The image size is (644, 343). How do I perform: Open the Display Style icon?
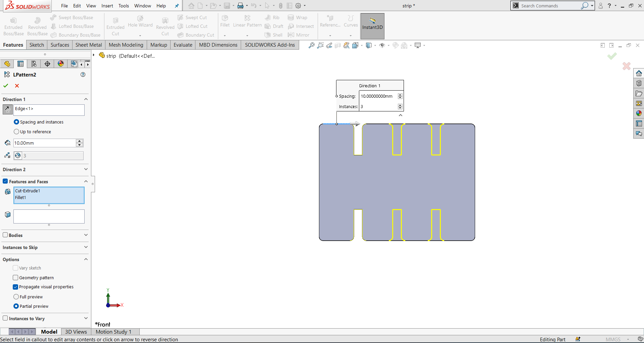(369, 45)
